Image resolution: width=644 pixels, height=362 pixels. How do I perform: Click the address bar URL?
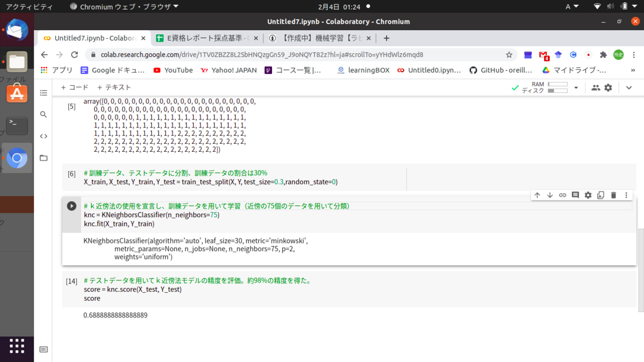(262, 55)
